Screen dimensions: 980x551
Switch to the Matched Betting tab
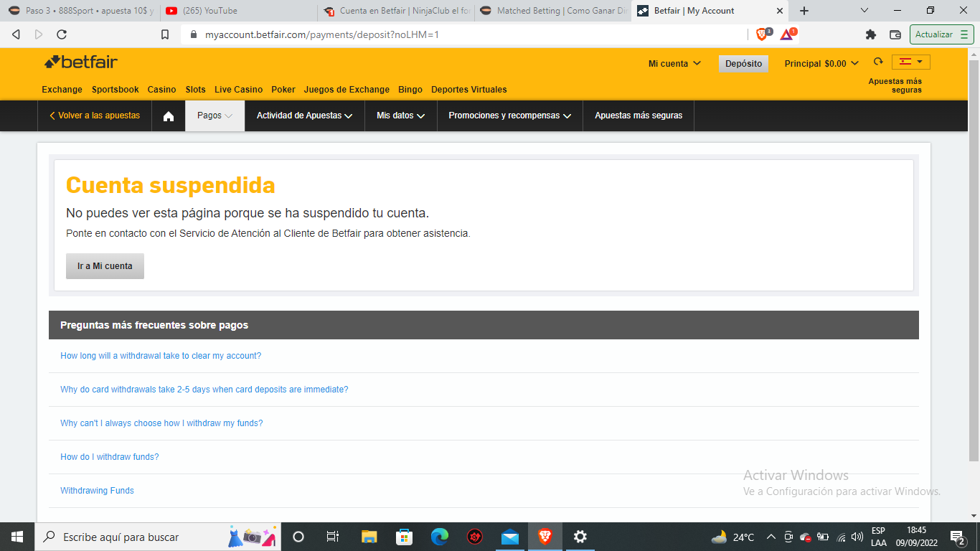point(552,11)
